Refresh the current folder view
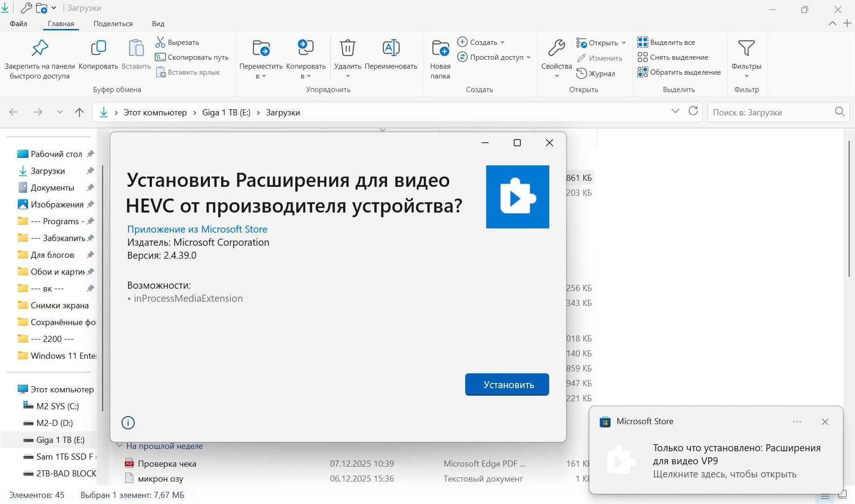 pos(693,111)
